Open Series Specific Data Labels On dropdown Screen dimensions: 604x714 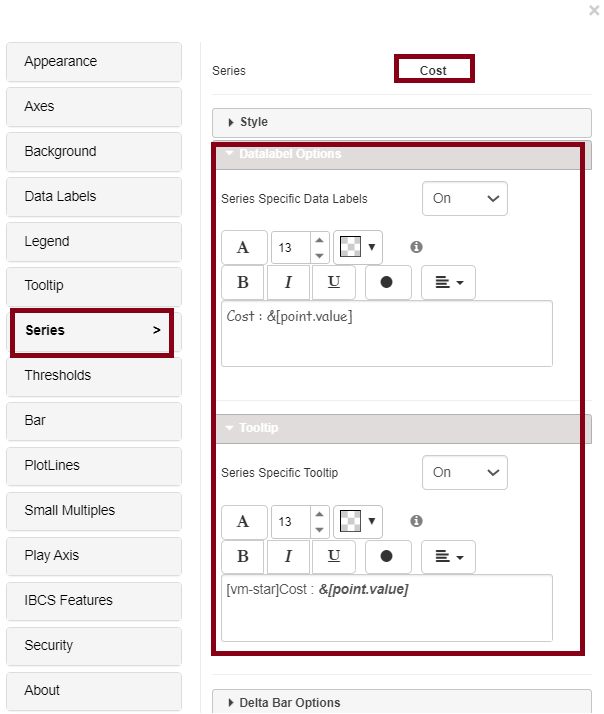[464, 198]
